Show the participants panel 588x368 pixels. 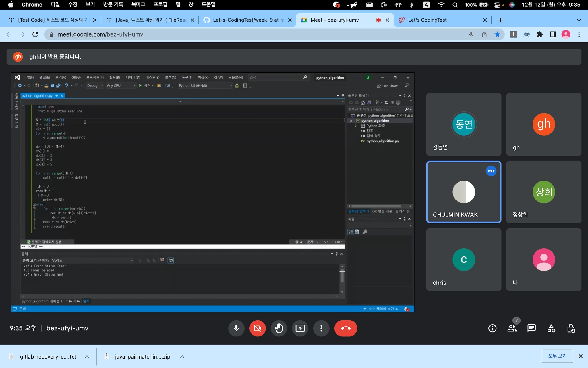coord(512,328)
